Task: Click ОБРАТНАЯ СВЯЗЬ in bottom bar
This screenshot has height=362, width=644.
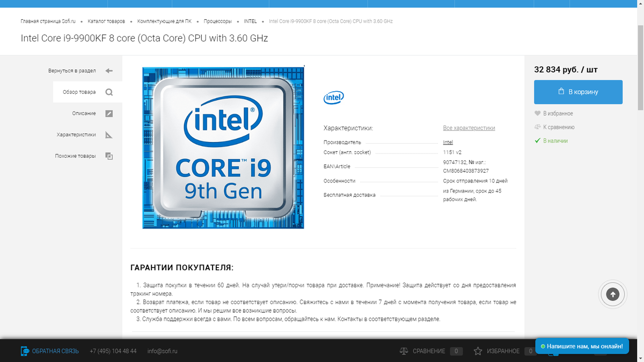Action: (55, 351)
